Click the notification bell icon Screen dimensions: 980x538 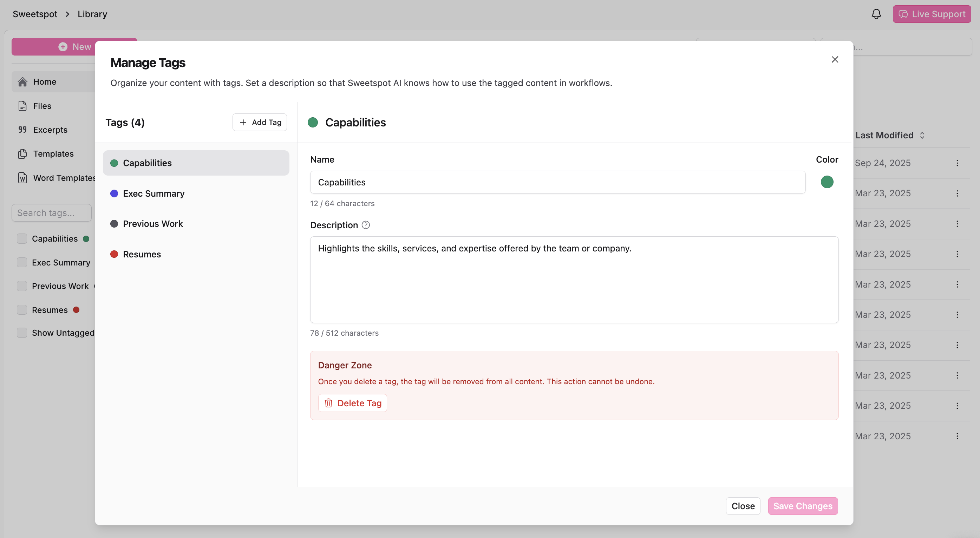click(x=876, y=14)
